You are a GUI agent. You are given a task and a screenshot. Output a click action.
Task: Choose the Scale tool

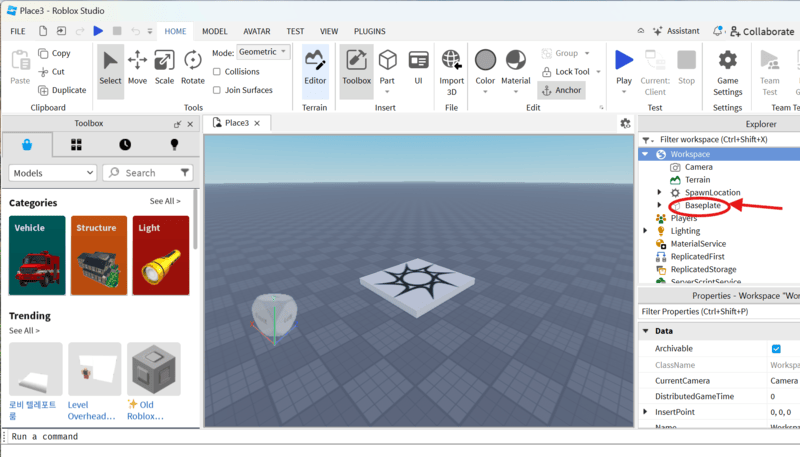click(164, 68)
